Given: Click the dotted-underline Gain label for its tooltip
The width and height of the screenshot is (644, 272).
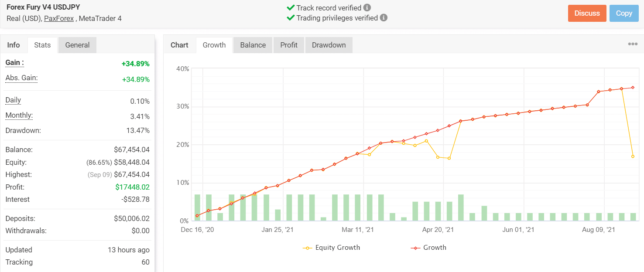Looking at the screenshot, I should pos(14,62).
